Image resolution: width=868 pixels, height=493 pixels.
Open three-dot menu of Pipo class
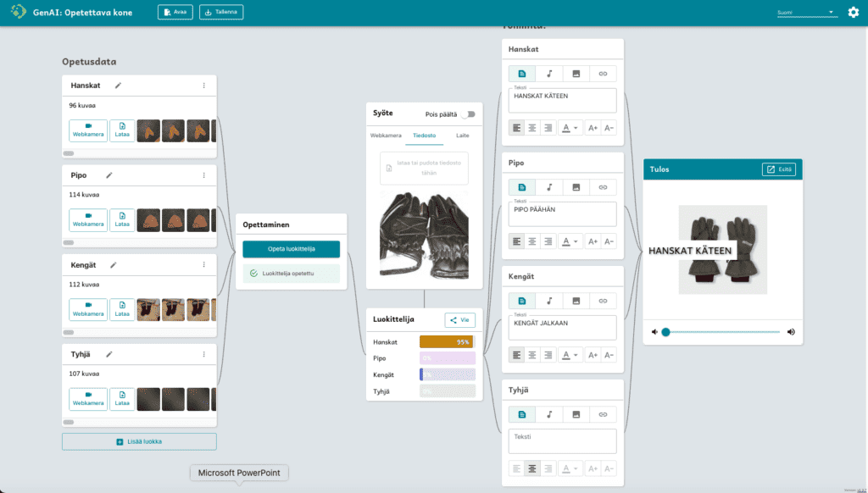coord(203,175)
